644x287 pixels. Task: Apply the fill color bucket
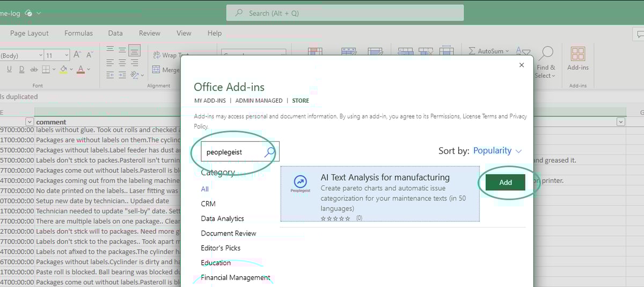64,69
